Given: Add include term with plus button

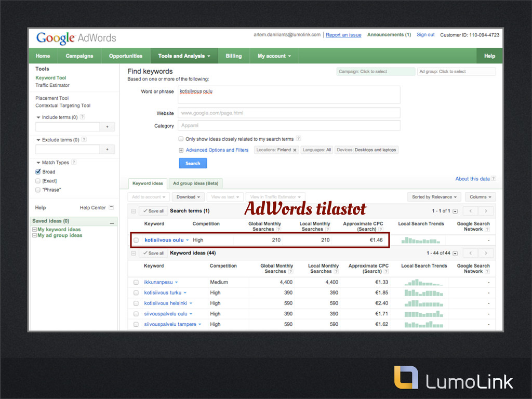Looking at the screenshot, I should (107, 127).
